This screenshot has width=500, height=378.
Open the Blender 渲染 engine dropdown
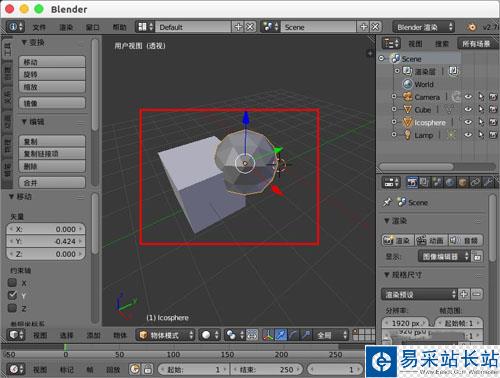coord(423,27)
